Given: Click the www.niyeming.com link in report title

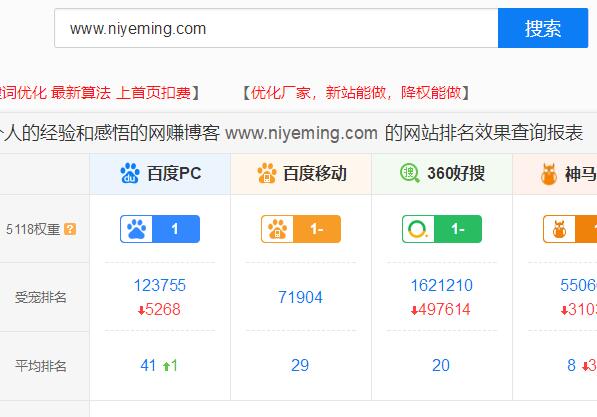Looking at the screenshot, I should tap(301, 133).
